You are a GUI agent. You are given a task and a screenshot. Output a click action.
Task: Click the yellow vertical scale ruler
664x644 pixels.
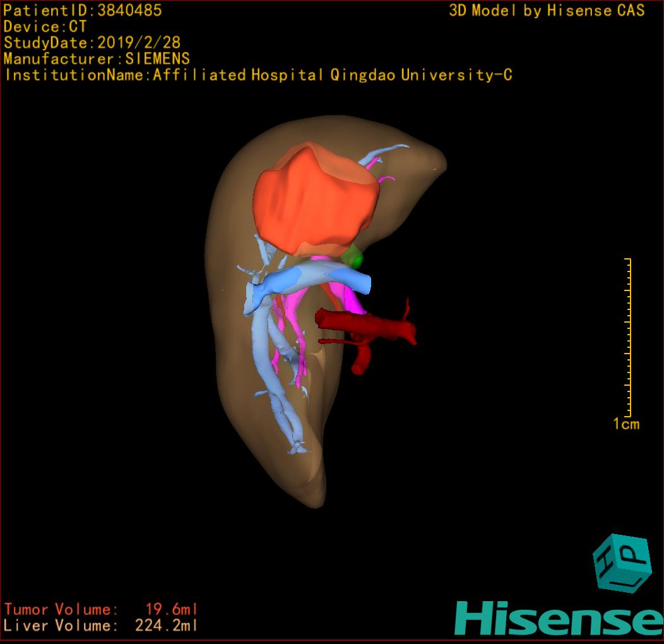(x=628, y=338)
